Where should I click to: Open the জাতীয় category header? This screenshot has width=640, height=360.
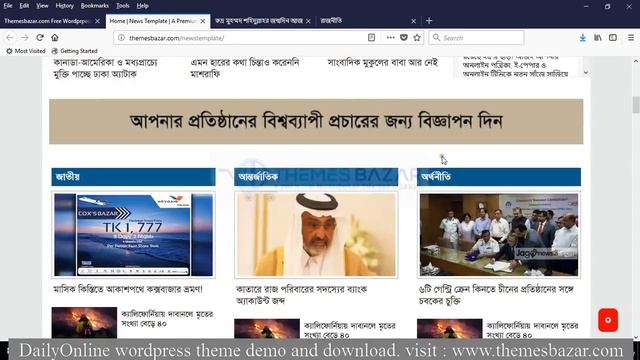click(x=133, y=177)
